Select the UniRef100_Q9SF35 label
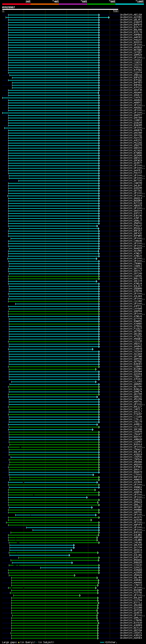146x644 pixels. [131, 90]
